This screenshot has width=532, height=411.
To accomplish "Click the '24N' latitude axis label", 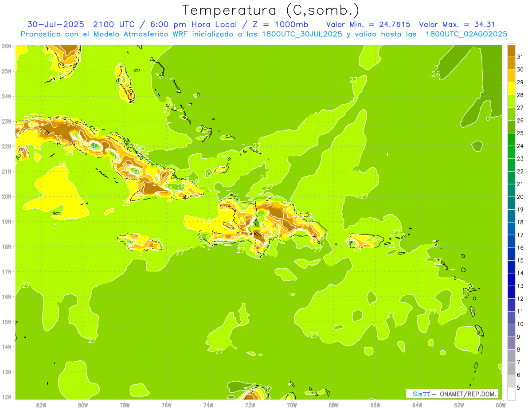I will coord(7,96).
